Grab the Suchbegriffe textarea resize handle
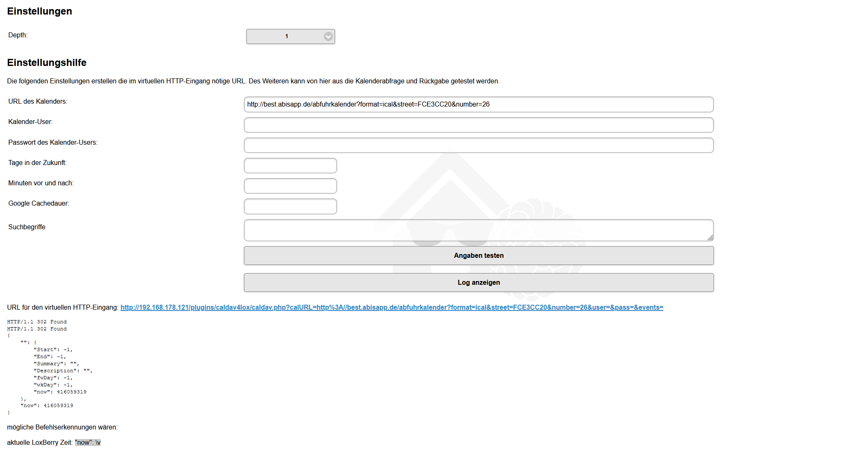 pos(710,238)
